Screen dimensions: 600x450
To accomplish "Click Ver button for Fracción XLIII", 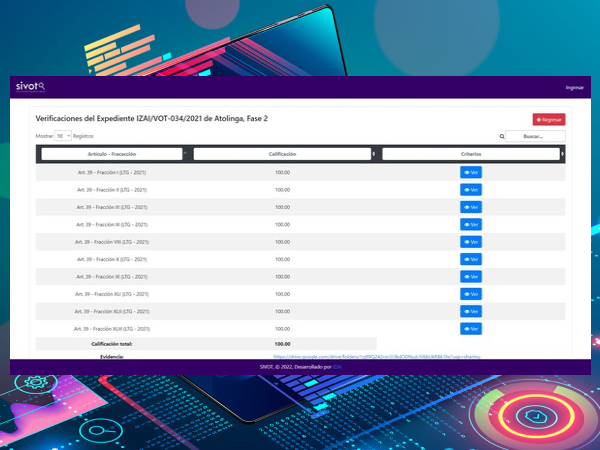I will click(471, 328).
